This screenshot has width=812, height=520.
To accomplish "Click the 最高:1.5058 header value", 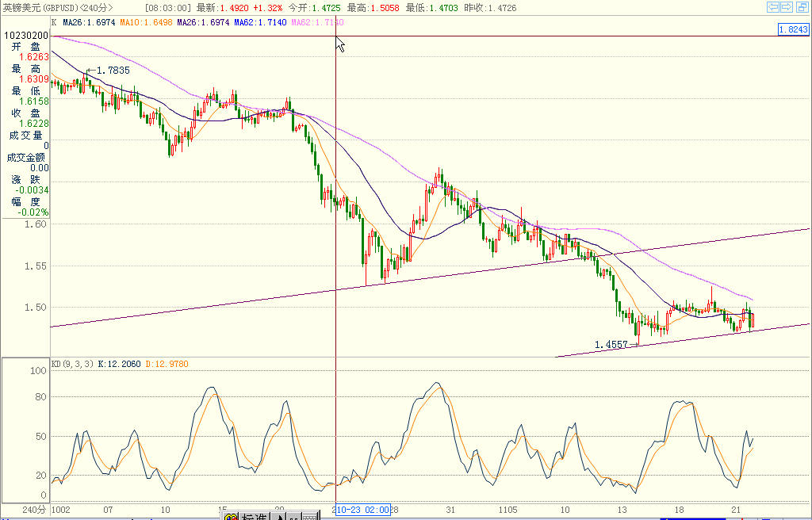I will (373, 8).
